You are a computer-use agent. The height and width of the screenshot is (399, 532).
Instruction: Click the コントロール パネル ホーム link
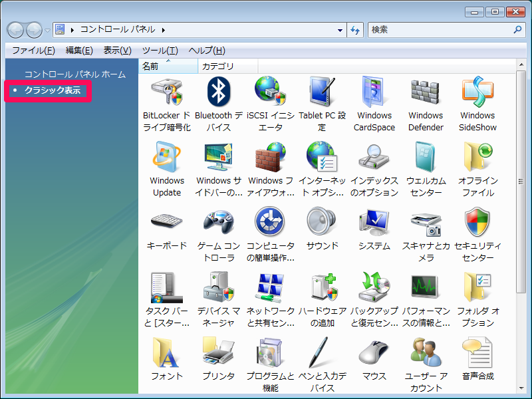coord(74,74)
